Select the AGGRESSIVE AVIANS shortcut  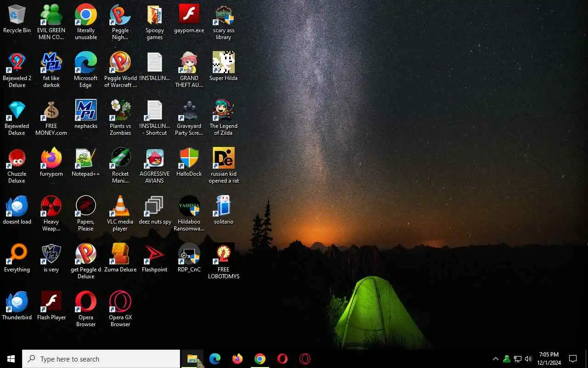pos(155,166)
